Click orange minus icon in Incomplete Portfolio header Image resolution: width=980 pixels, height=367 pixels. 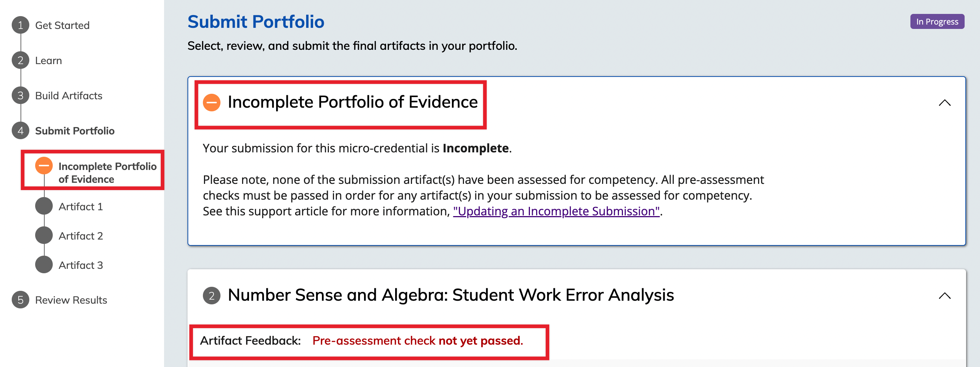pos(212,102)
